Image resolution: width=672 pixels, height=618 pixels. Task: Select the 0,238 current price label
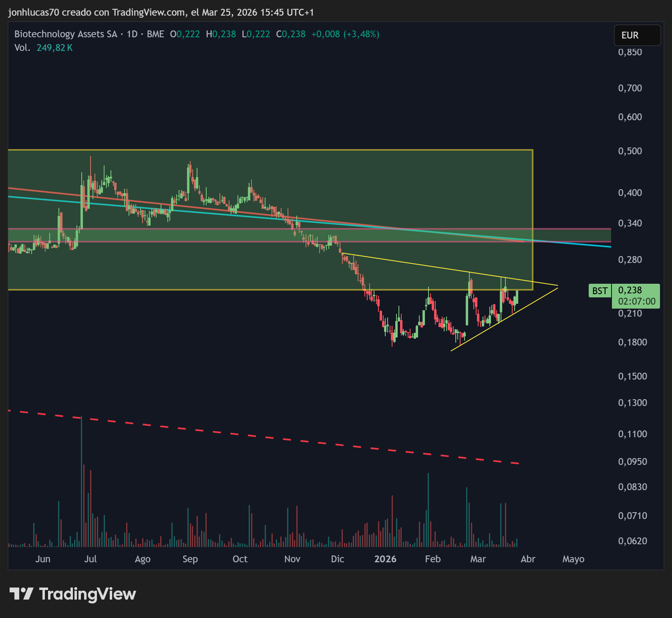[630, 290]
